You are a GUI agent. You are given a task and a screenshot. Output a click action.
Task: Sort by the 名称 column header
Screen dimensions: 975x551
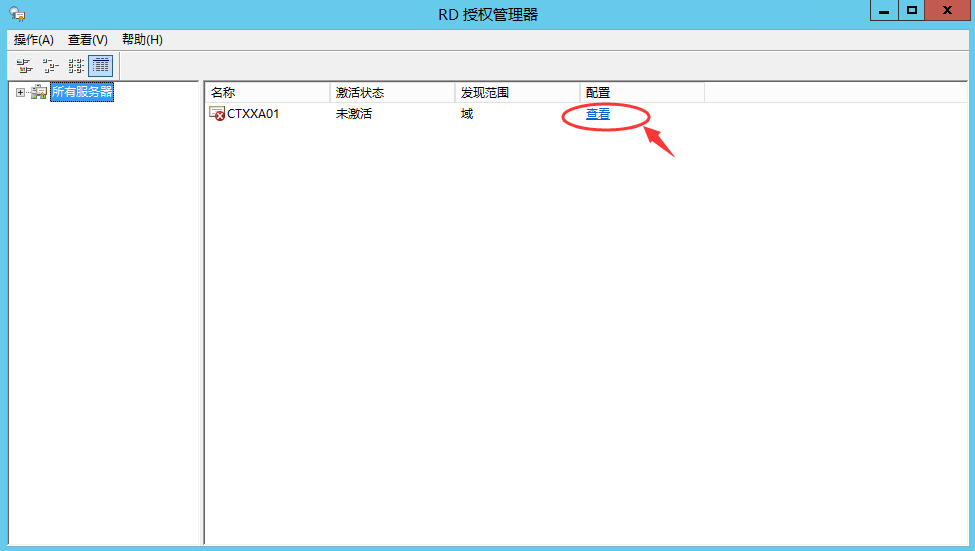(x=267, y=93)
